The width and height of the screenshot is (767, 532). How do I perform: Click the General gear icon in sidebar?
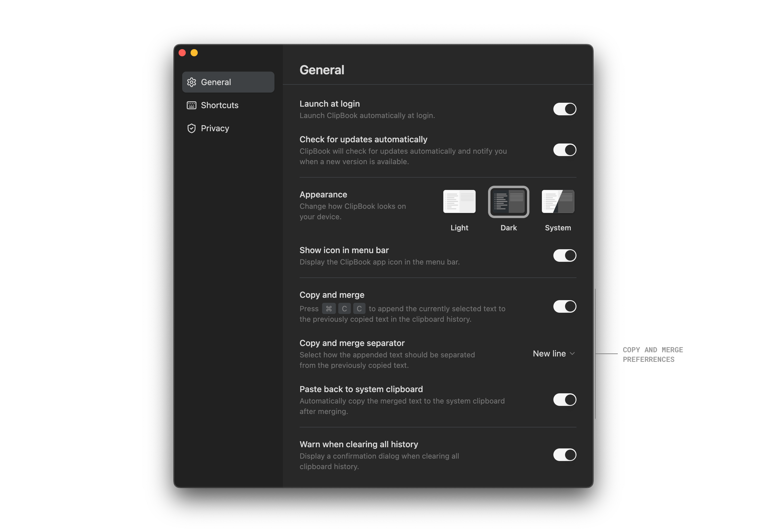[191, 82]
